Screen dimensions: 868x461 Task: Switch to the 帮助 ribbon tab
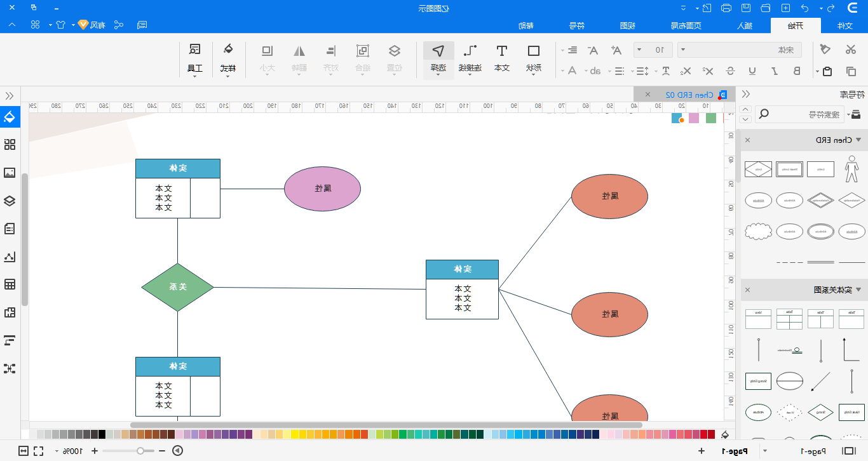point(526,26)
